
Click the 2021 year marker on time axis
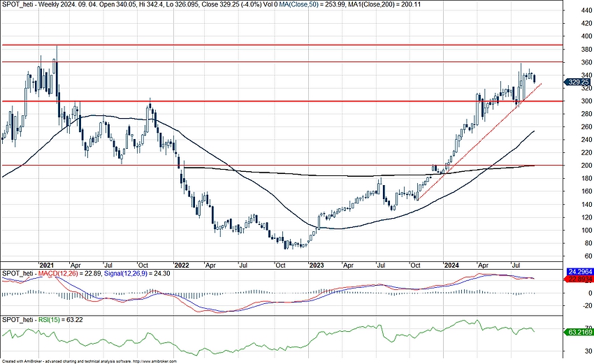(x=48, y=265)
